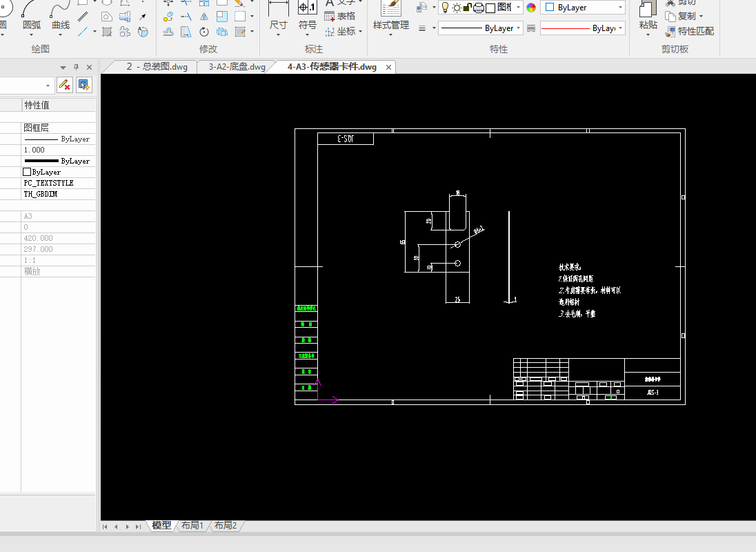Click 复制 copy button
756x552 pixels.
coord(681,17)
